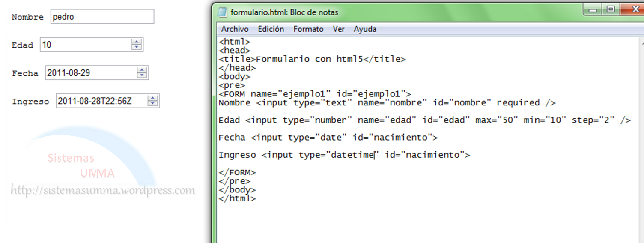Image resolution: width=644 pixels, height=243 pixels.
Task: Open the Edición menu
Action: [271, 29]
